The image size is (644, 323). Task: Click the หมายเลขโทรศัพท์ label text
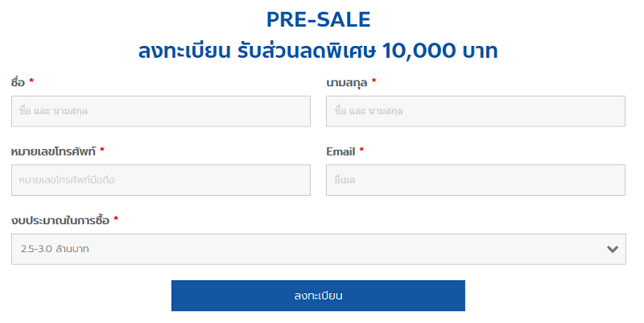click(53, 151)
